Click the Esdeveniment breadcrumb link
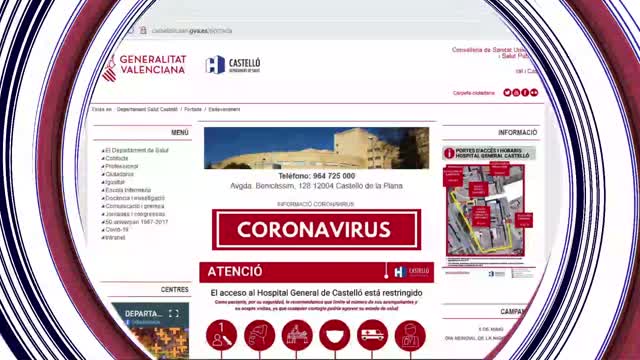Image resolution: width=640 pixels, height=360 pixels. (x=224, y=109)
